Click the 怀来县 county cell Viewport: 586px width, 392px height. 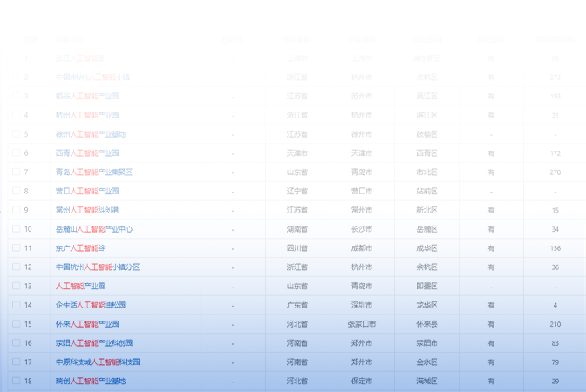point(426,324)
